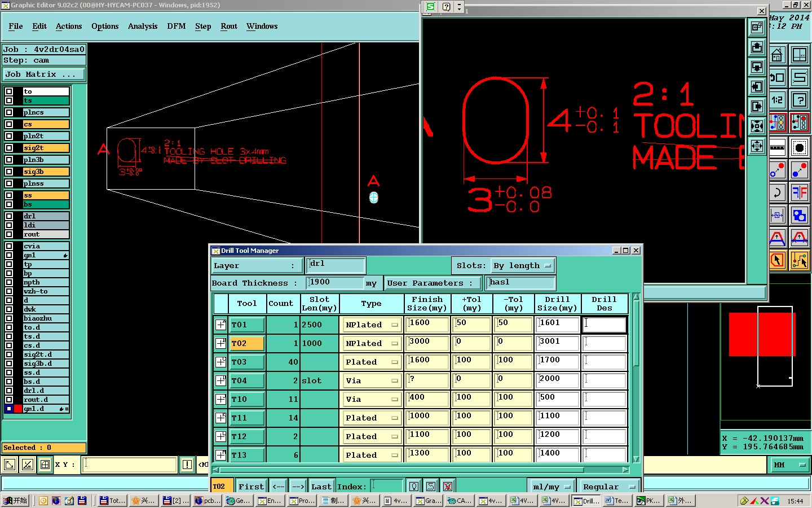The width and height of the screenshot is (812, 508).
Task: Toggle the checkbox for layer rout
Action: point(9,234)
